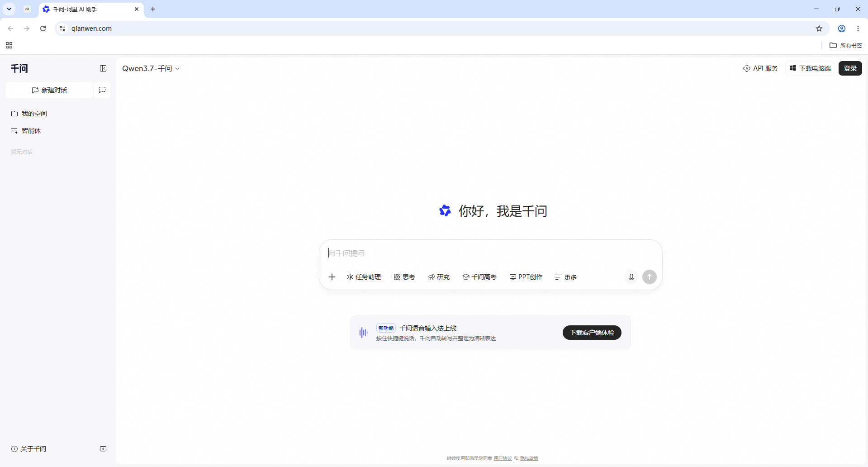Click 下载电脑端 button
This screenshot has width=868, height=467.
pyautogui.click(x=810, y=68)
